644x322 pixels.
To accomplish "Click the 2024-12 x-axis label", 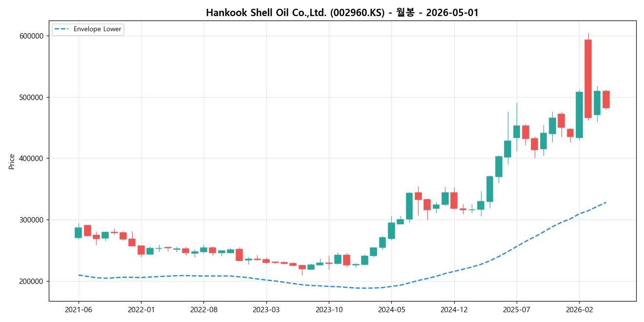I will 454,310.
